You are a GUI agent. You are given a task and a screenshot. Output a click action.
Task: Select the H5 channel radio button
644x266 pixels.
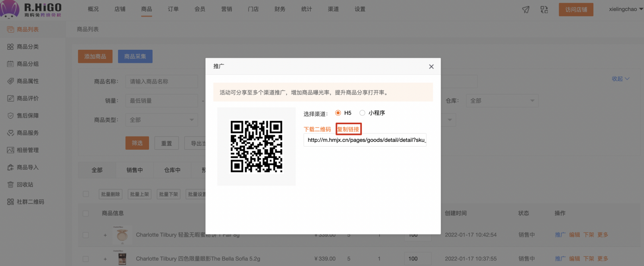(338, 113)
